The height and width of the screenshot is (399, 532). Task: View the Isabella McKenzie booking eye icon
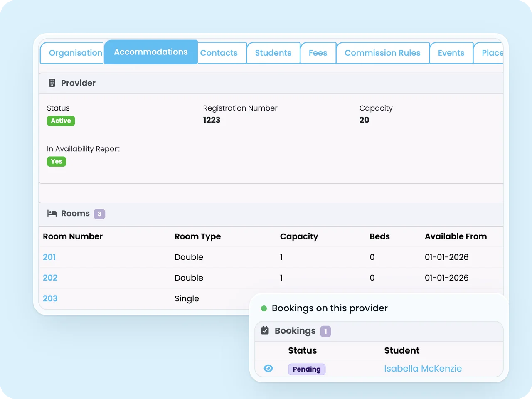coord(268,369)
